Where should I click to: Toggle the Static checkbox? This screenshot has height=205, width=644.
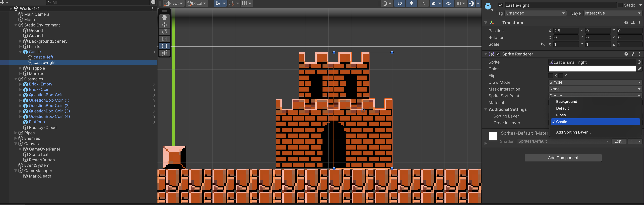[620, 5]
